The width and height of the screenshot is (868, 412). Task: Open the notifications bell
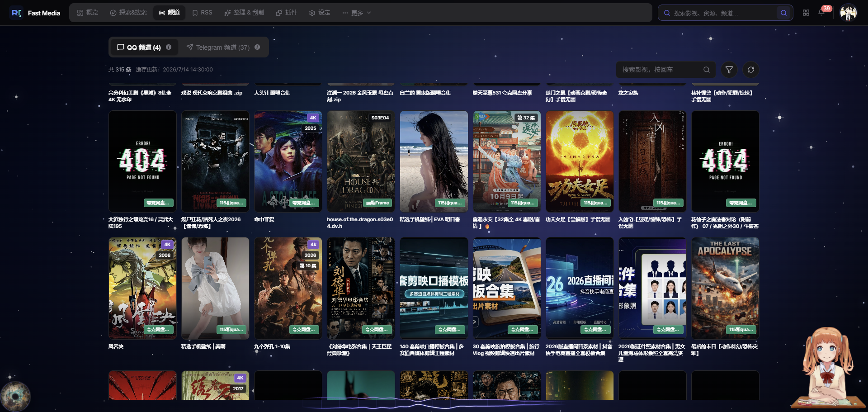click(x=821, y=13)
